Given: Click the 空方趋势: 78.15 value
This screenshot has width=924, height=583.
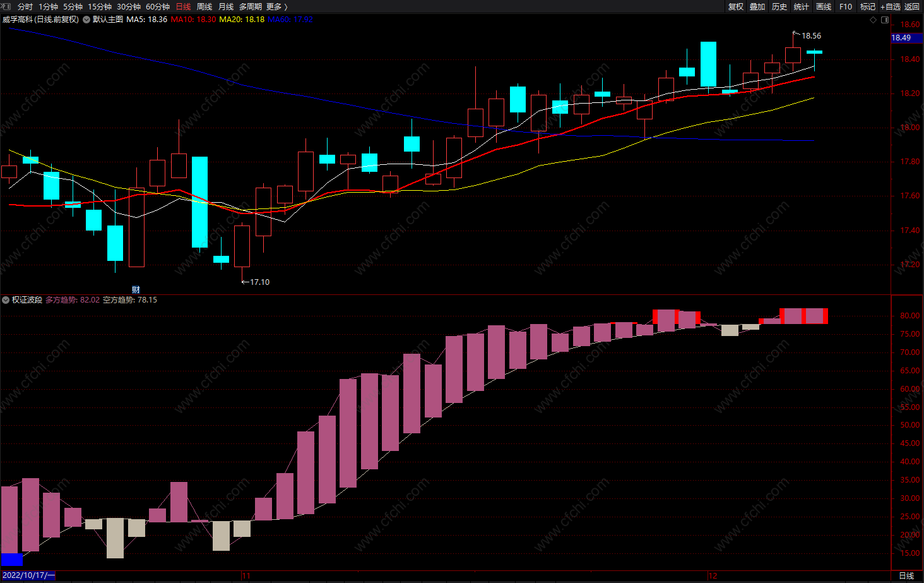Looking at the screenshot, I should (x=130, y=300).
